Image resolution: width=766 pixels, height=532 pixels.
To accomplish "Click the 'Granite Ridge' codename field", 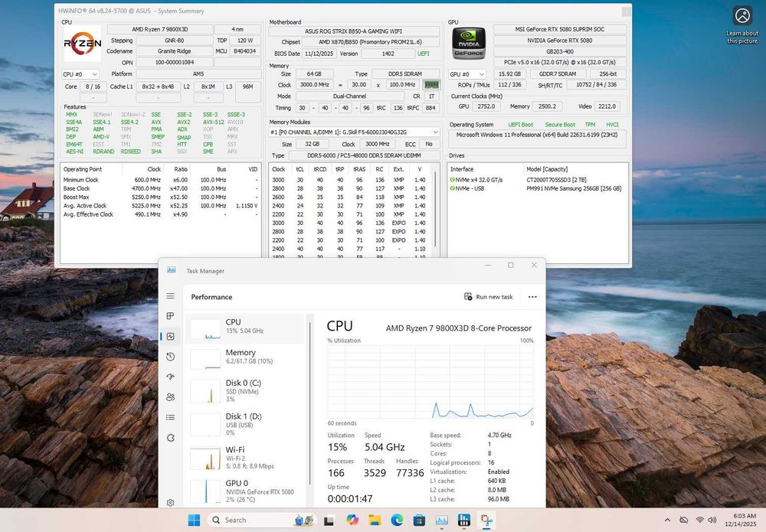I will 175,51.
